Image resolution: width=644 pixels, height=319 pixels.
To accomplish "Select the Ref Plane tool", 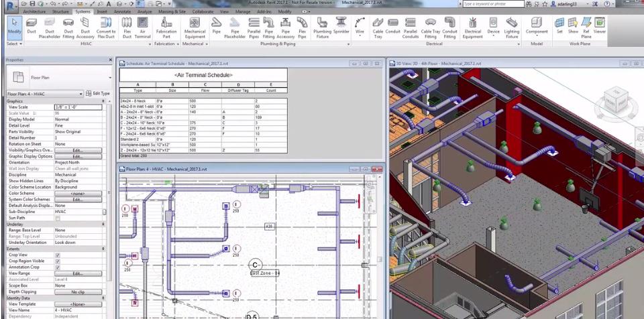I will 586,28.
